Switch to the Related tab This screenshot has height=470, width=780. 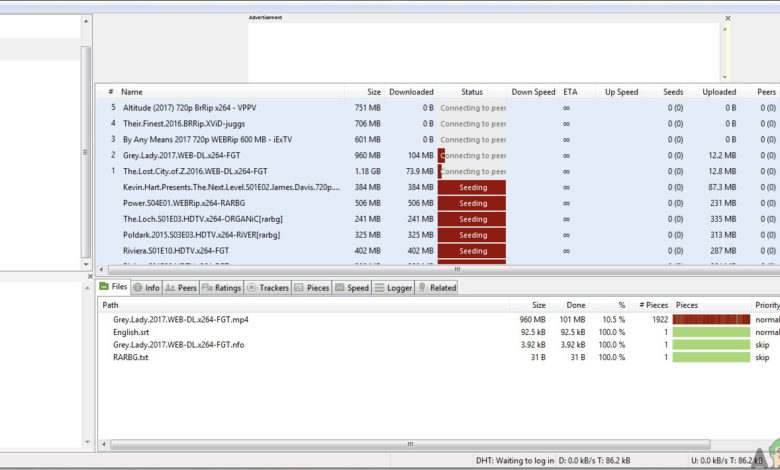437,287
